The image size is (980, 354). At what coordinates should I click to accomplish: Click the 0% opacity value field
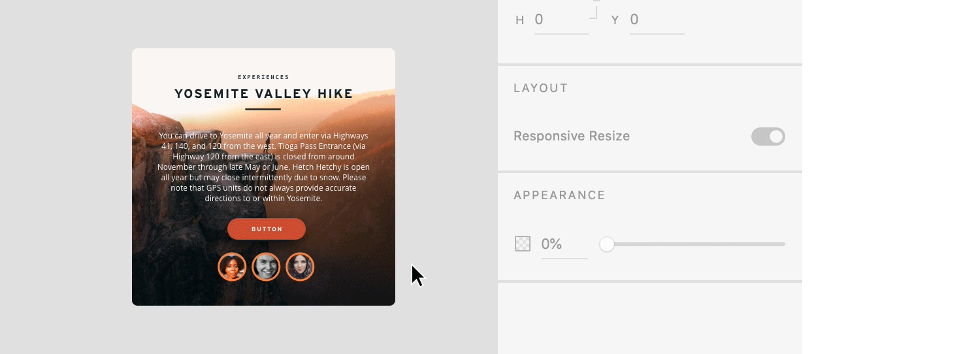(x=563, y=244)
